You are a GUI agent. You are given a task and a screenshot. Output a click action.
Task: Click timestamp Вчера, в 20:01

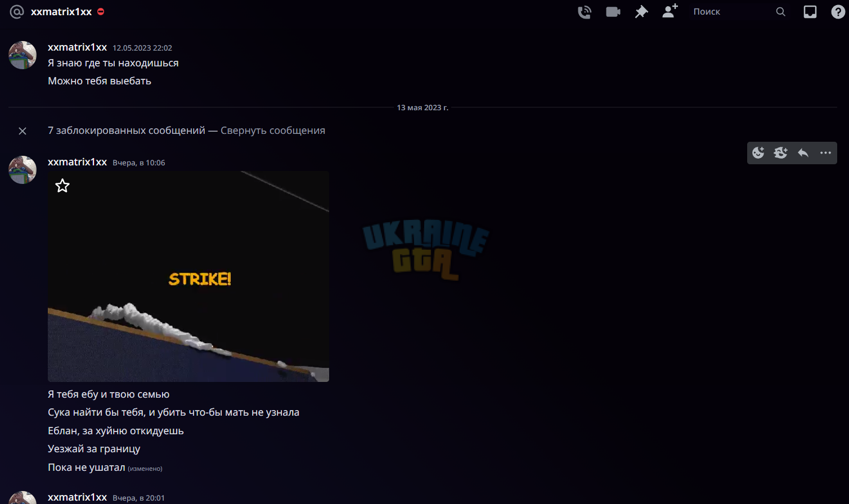point(139,498)
